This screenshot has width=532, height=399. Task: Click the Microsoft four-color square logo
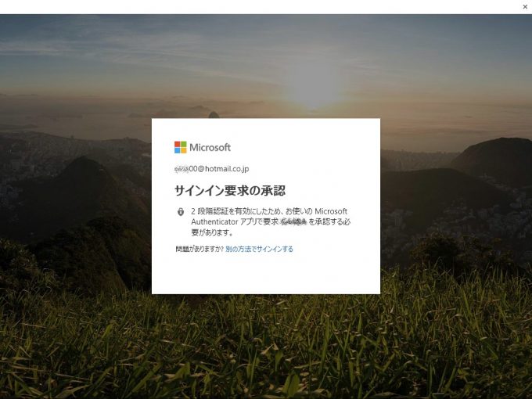click(x=181, y=147)
